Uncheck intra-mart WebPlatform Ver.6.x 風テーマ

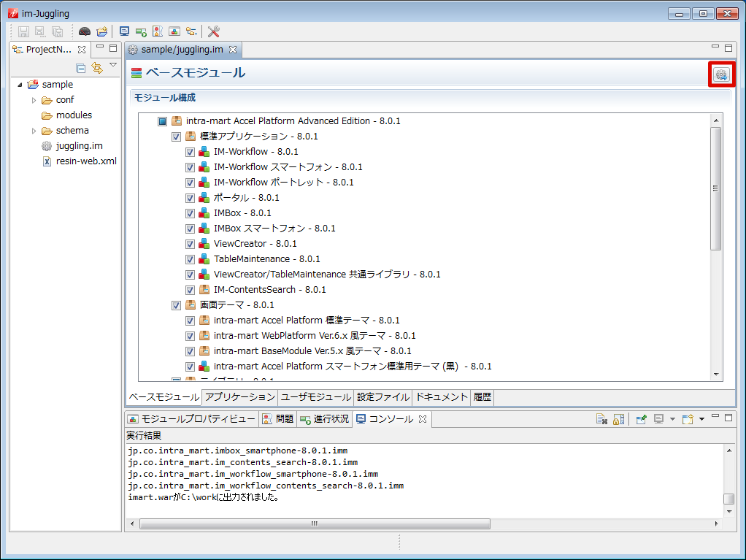click(x=190, y=336)
